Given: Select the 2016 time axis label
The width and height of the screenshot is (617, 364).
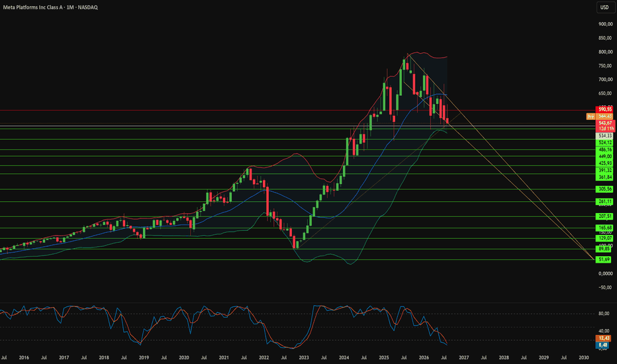Looking at the screenshot, I should coord(24,357).
